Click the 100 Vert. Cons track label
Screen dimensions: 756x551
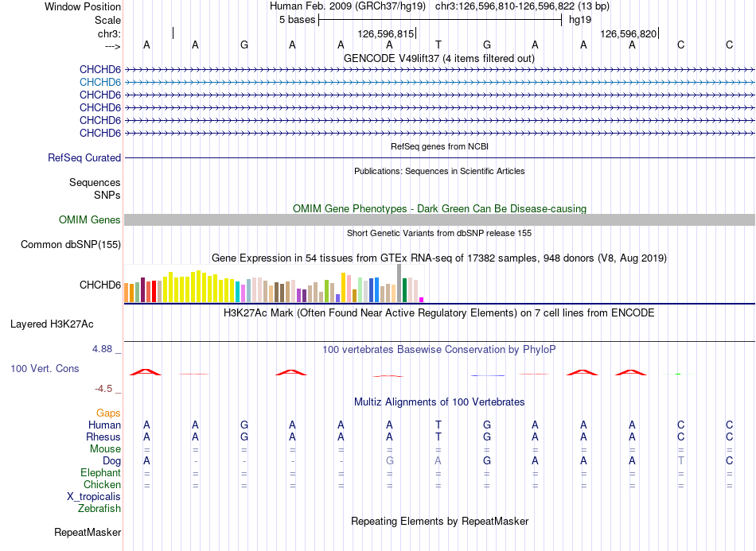click(x=45, y=368)
